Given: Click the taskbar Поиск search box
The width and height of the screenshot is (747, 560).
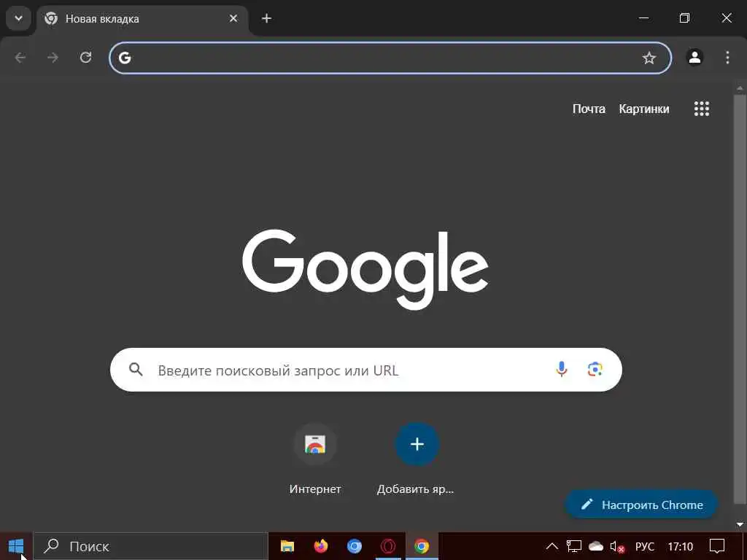Looking at the screenshot, I should [x=151, y=546].
